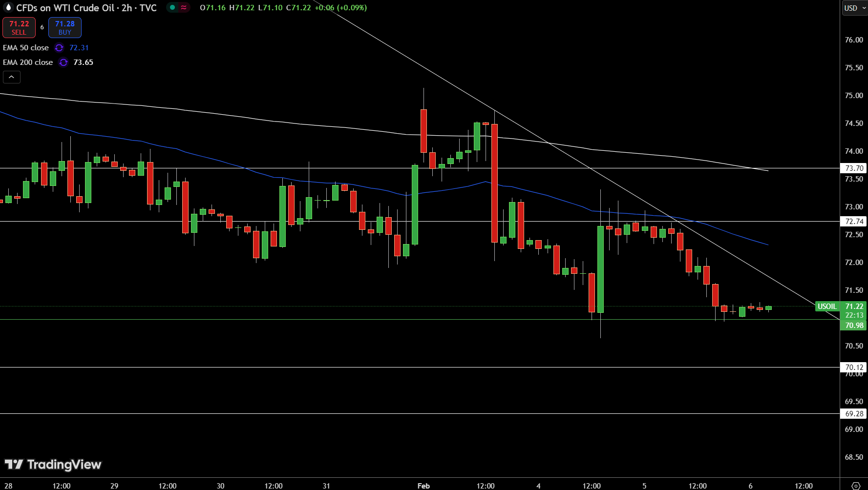Click the 73.70 price line label
The width and height of the screenshot is (868, 490).
click(854, 168)
